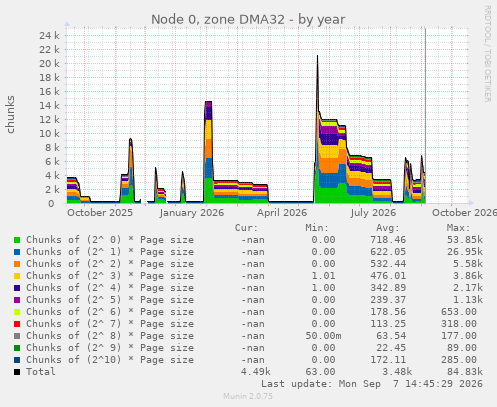Click the 'Min:' column header
This screenshot has width=497, height=407.
317,228
